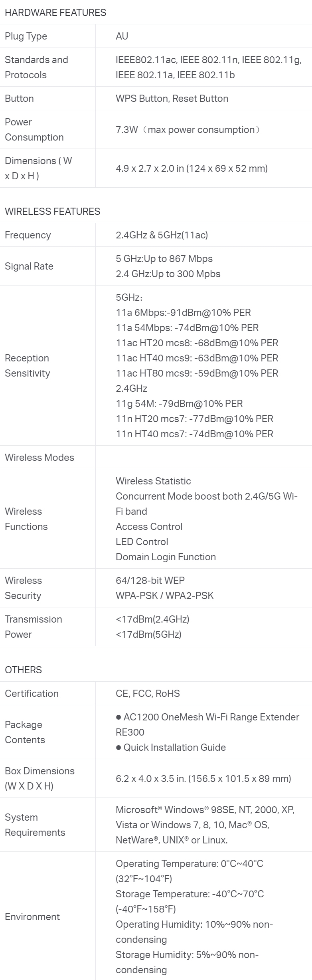This screenshot has width=312, height=980.
Task: Click the Transmission Power row label
Action: pyautogui.click(x=34, y=627)
